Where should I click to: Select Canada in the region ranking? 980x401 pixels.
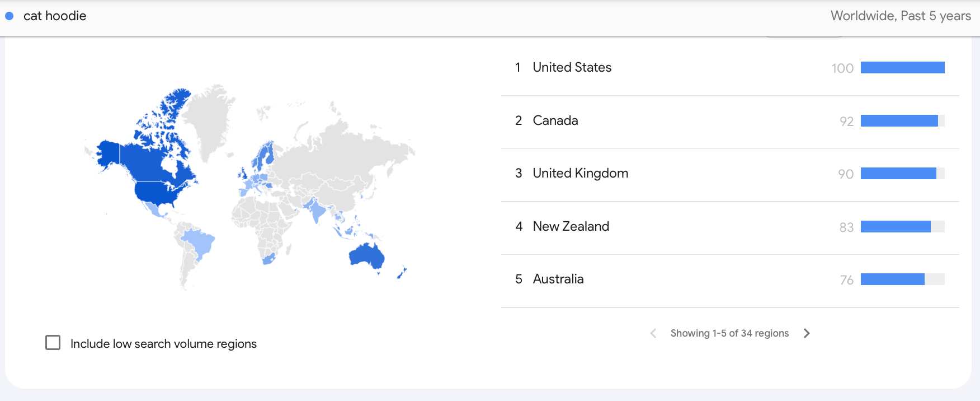pyautogui.click(x=555, y=120)
